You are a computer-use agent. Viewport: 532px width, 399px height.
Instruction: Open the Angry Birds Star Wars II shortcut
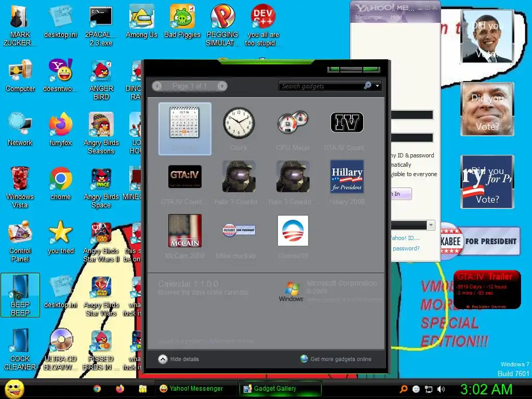pyautogui.click(x=101, y=241)
